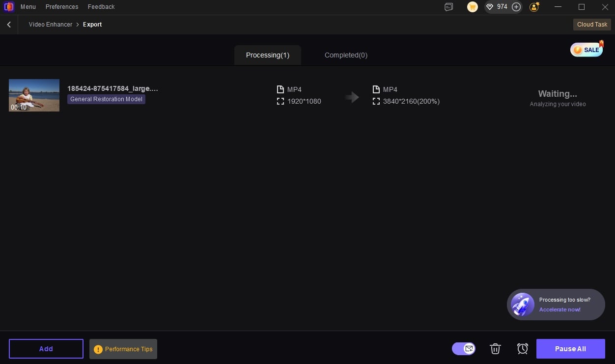Open the message center icon
The image size is (615, 364).
pyautogui.click(x=448, y=7)
